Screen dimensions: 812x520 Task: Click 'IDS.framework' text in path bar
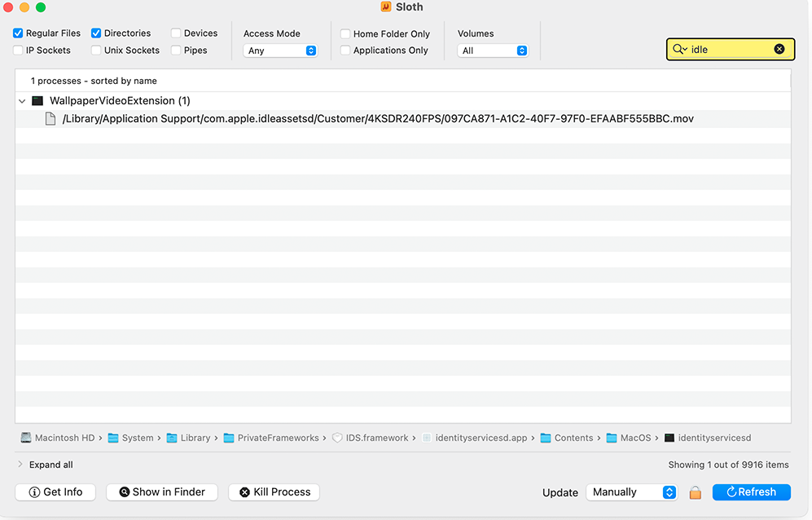pos(377,438)
